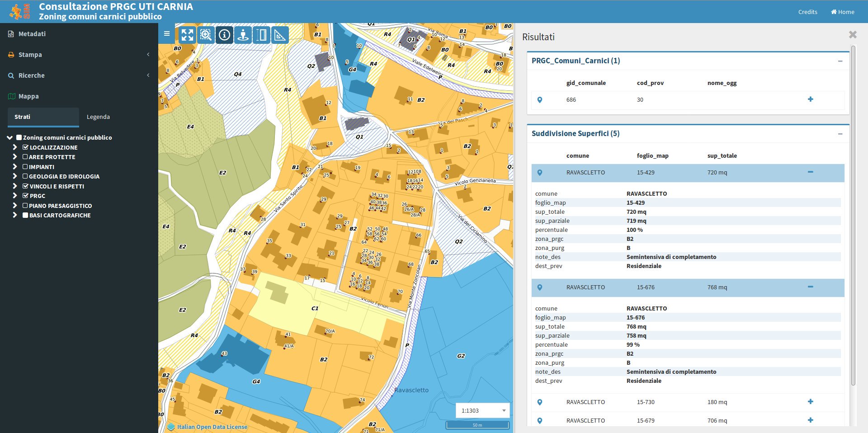The height and width of the screenshot is (433, 868).
Task: Activate the info identify tool
Action: (224, 34)
